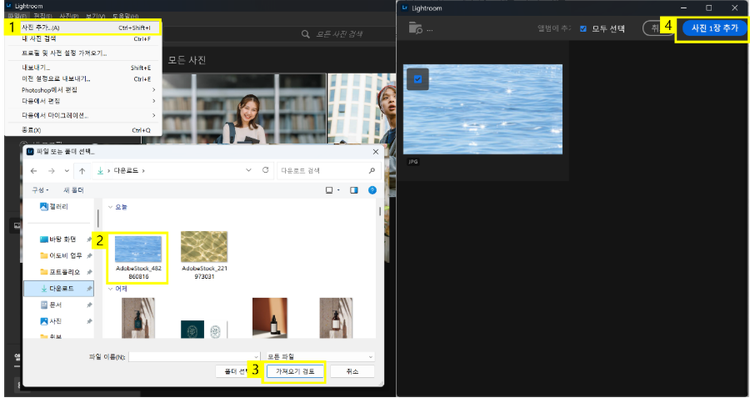Click the magnifier icon beside 모든 사진 검색
This screenshot has height=398, width=750.
[305, 34]
